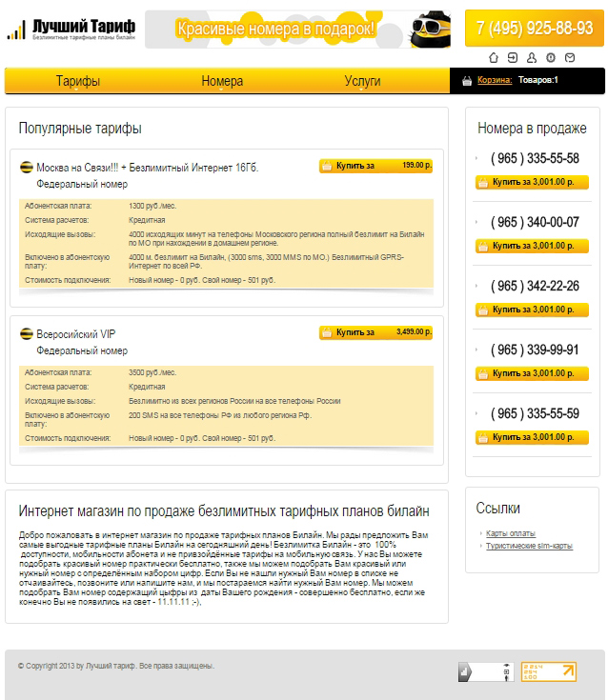Click phone number 7 (495) 925-88-93
This screenshot has width=608, height=700.
535,29
